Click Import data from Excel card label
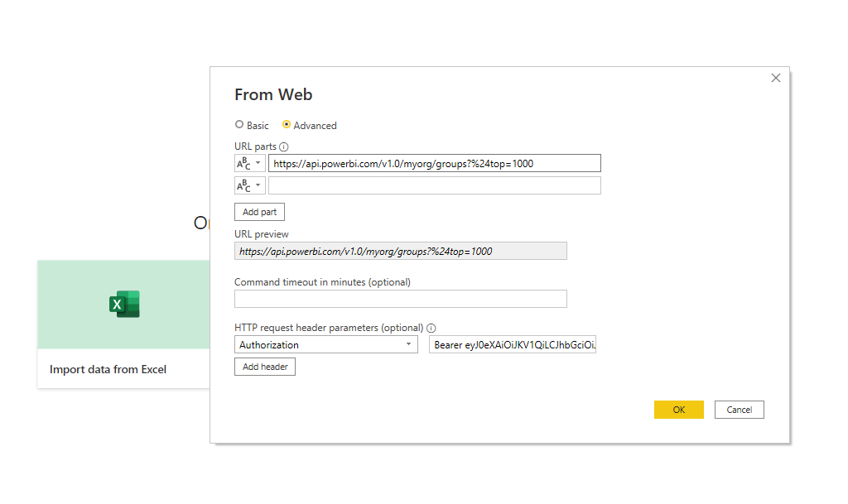Image resolution: width=848 pixels, height=504 pixels. [108, 369]
